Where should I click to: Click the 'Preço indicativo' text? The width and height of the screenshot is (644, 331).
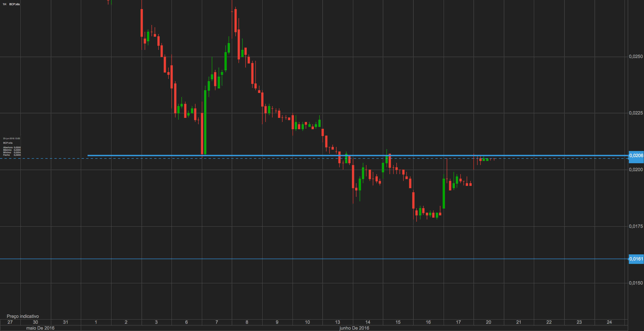click(x=23, y=316)
